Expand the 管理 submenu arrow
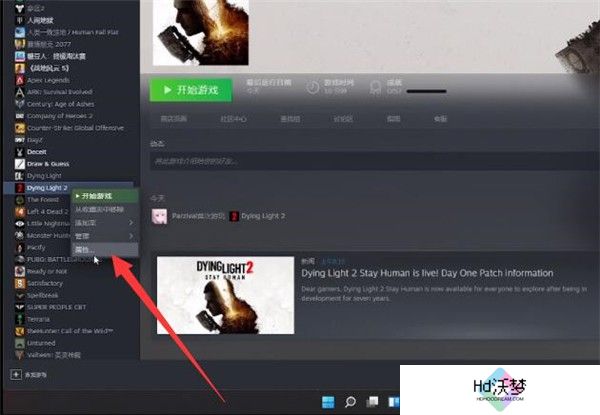The image size is (600, 415). pos(131,236)
